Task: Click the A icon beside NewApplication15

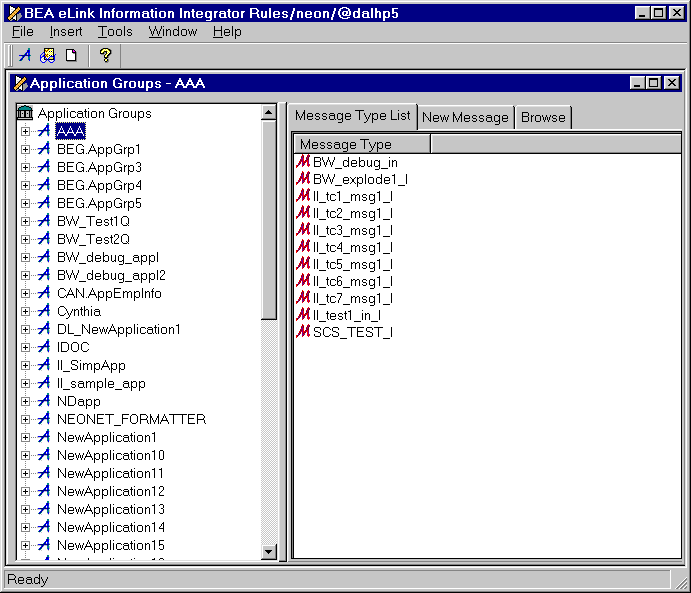Action: pos(44,545)
